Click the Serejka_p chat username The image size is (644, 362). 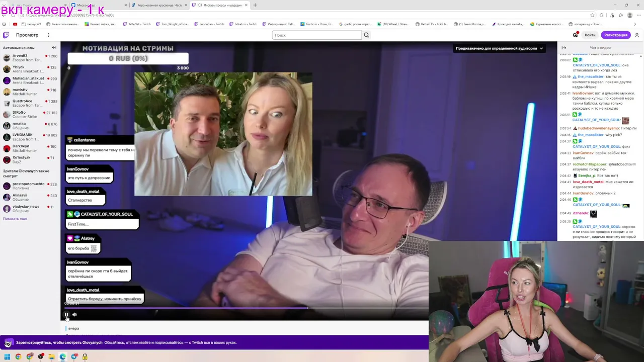coord(587,175)
